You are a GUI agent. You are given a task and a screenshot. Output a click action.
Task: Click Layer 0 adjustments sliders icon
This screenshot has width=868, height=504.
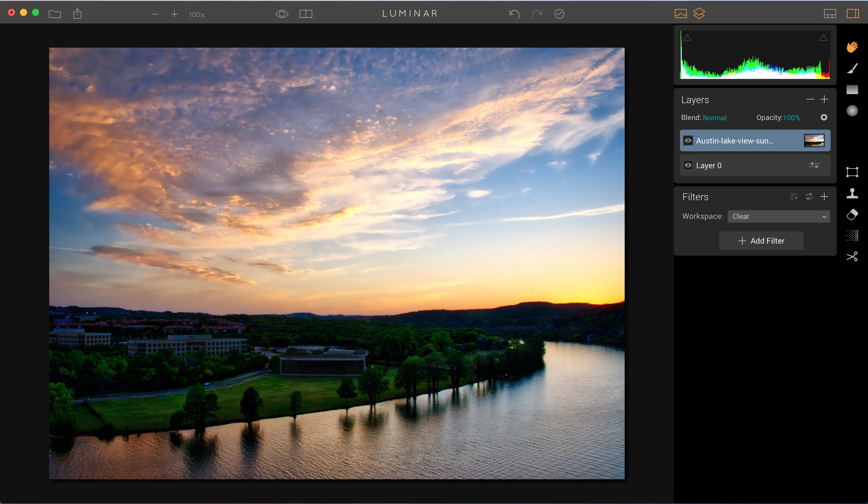814,165
